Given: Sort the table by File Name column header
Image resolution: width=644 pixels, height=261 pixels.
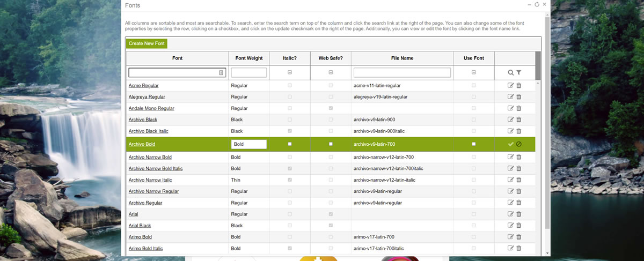Looking at the screenshot, I should click(402, 58).
